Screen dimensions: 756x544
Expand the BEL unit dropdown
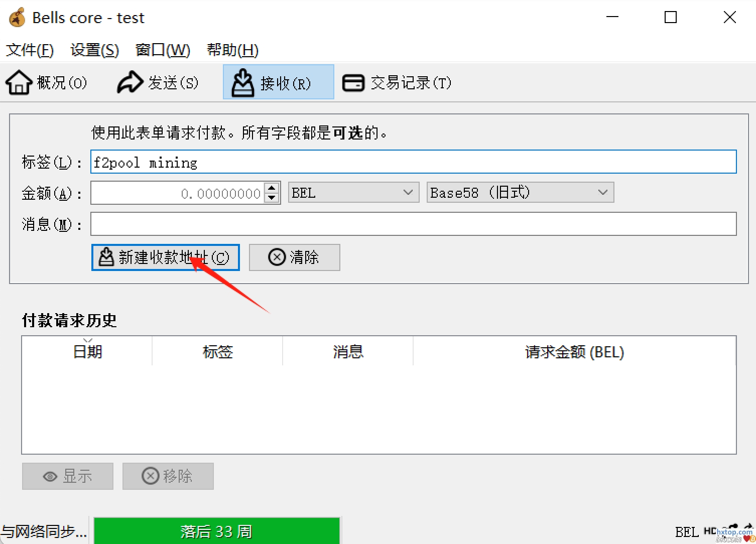(353, 193)
